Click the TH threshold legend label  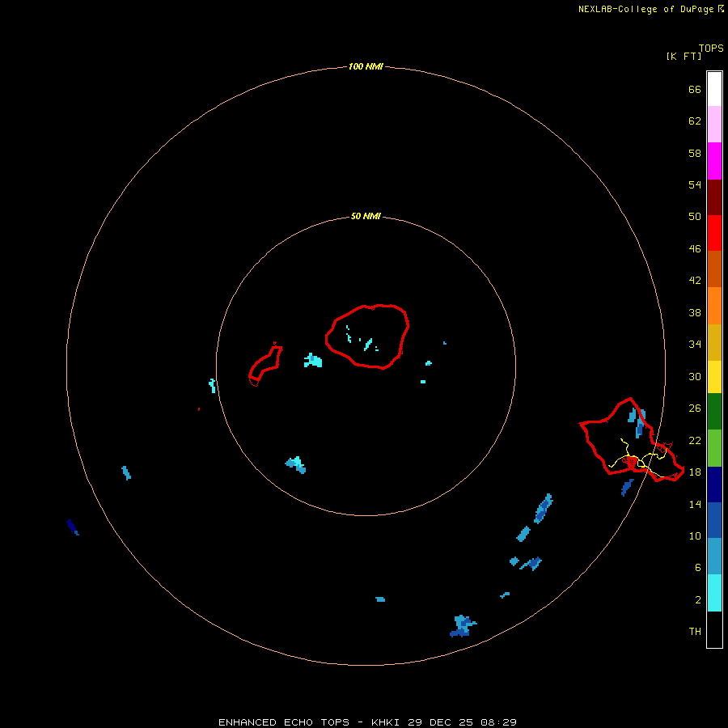coord(695,631)
